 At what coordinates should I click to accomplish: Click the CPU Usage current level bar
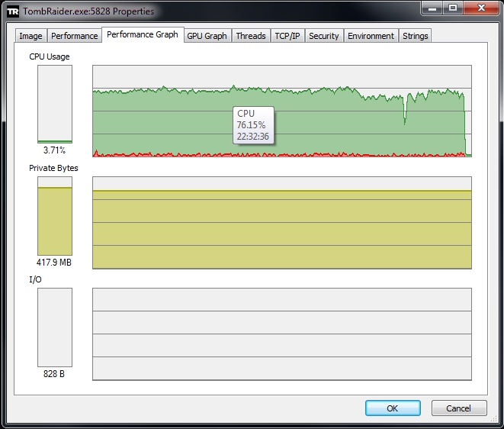[55, 104]
